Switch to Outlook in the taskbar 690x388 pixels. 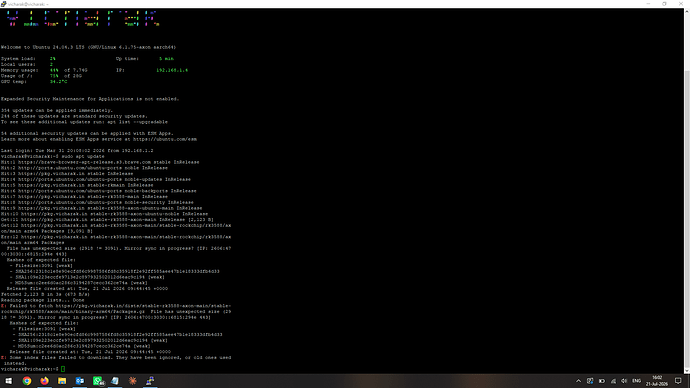point(80,381)
